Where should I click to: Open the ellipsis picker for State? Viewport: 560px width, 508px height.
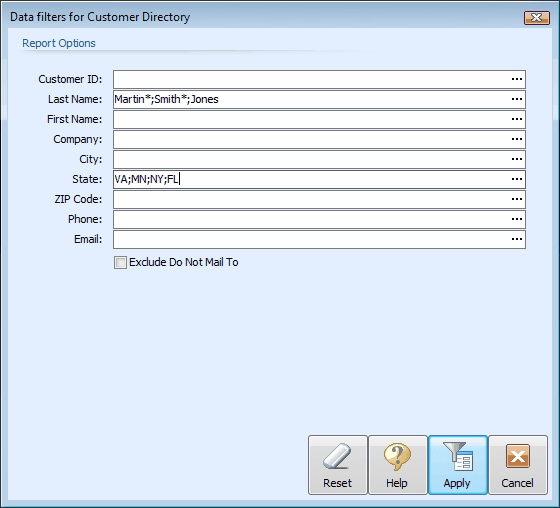tap(517, 179)
